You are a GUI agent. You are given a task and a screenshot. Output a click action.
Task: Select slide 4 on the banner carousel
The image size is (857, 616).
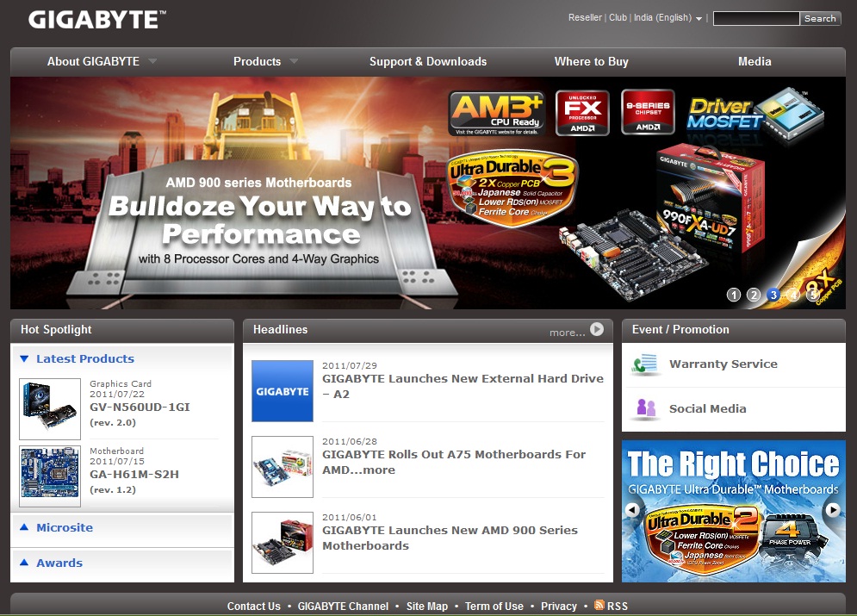792,295
